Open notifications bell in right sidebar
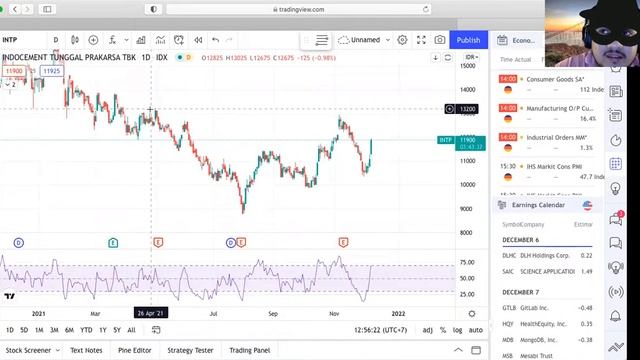The width and height of the screenshot is (640, 360). [x=616, y=316]
